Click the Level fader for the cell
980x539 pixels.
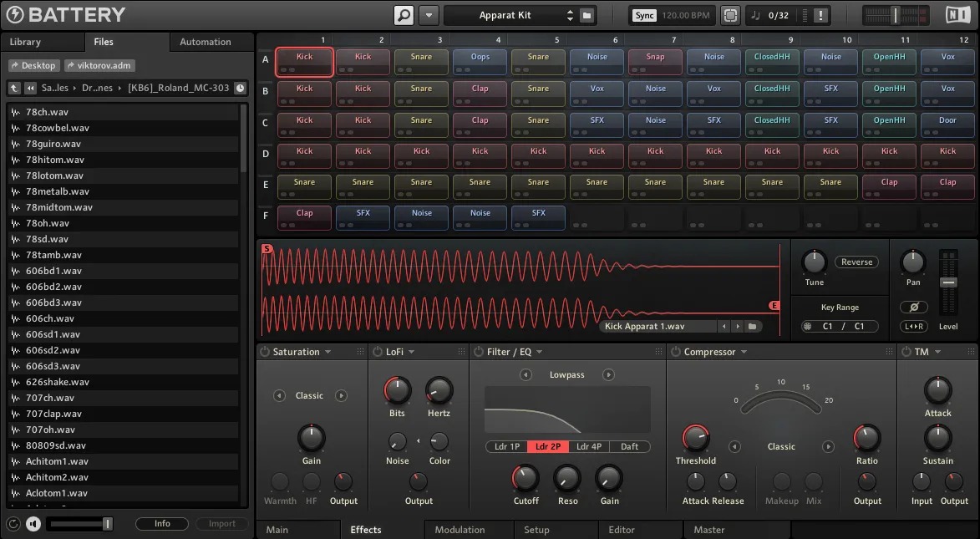coord(947,282)
